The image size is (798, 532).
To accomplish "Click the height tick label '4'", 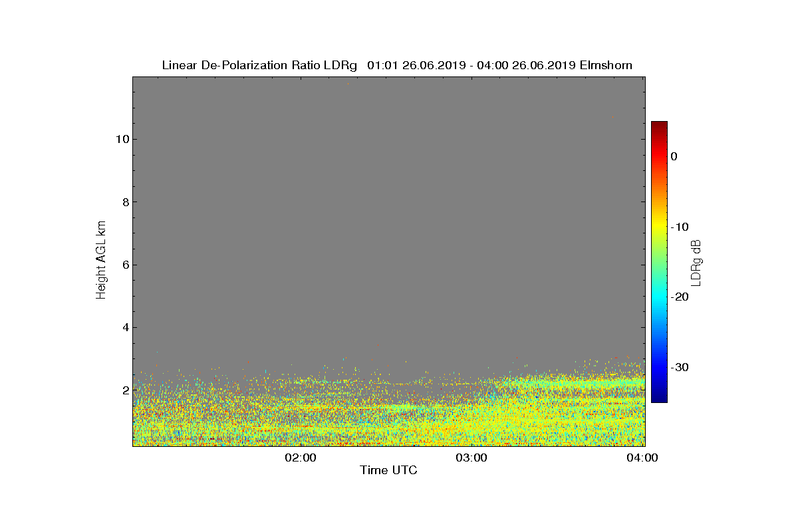I will [x=124, y=327].
